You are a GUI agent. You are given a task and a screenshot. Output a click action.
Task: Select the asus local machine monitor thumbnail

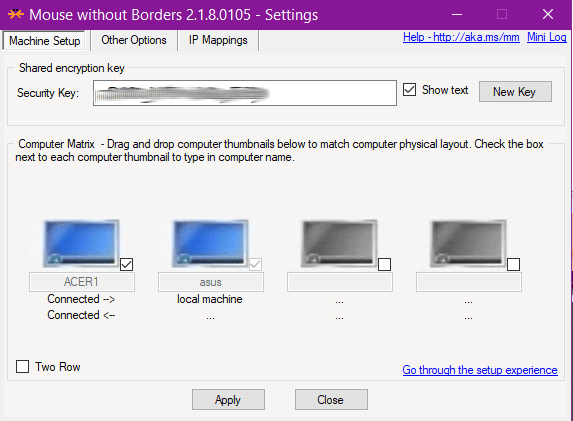point(210,243)
